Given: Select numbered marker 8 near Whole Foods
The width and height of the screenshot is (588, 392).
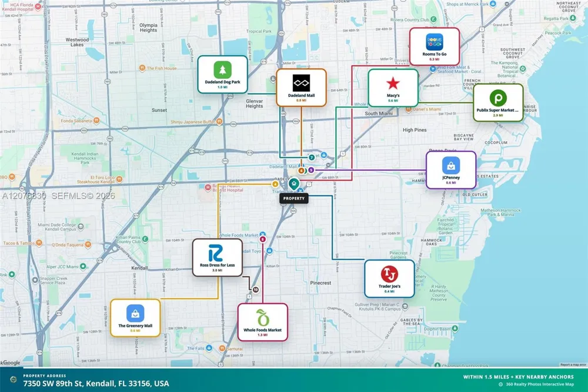Looking at the screenshot, I should point(262,239).
